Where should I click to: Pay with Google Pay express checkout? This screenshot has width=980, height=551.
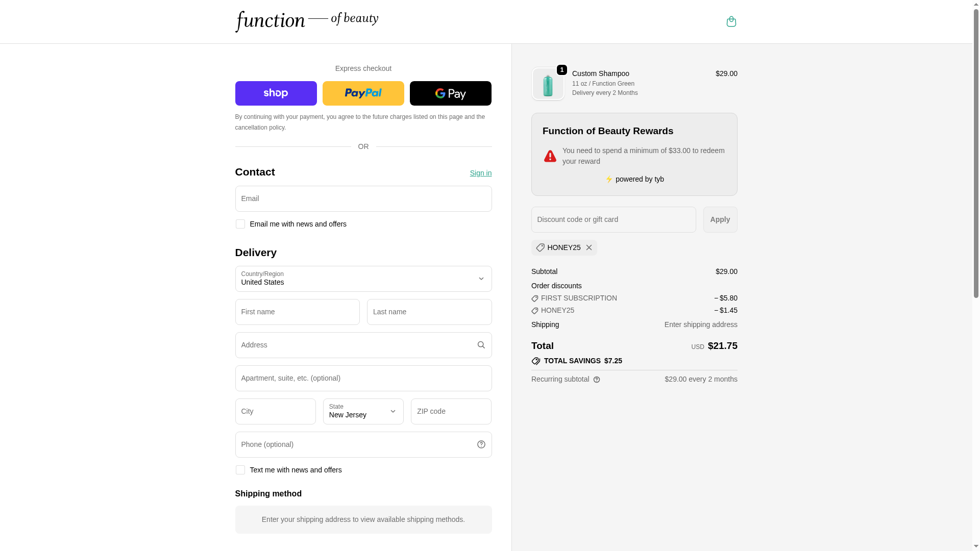[x=450, y=93]
